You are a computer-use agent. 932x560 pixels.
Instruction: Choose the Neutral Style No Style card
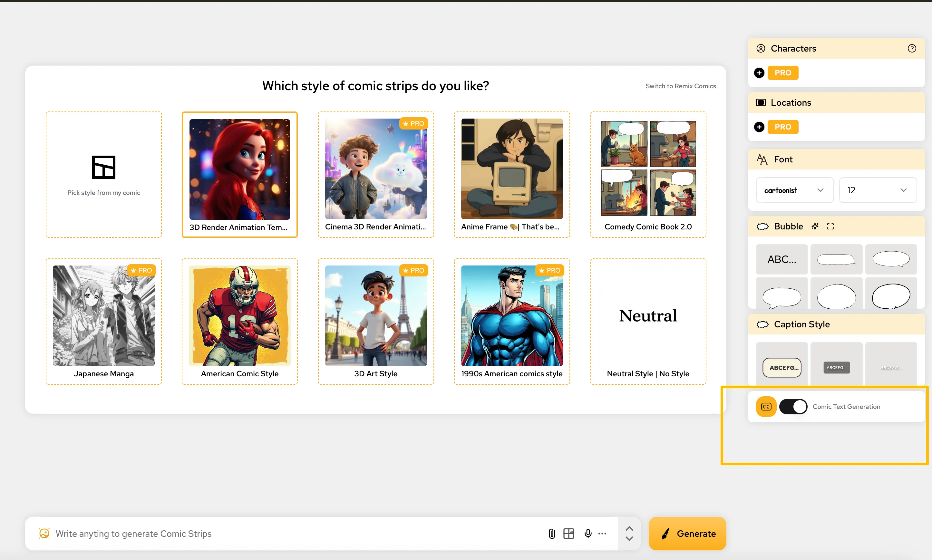pos(648,322)
